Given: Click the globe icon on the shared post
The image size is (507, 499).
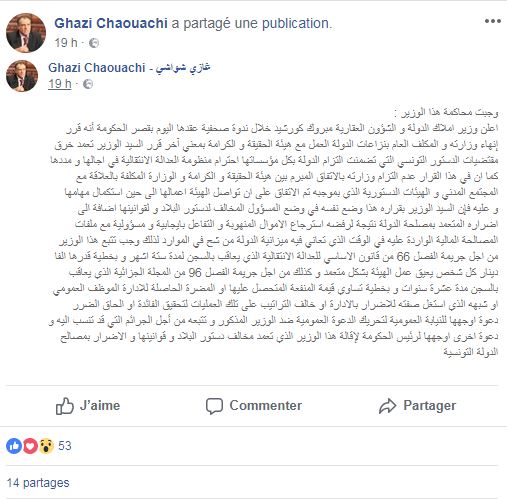Looking at the screenshot, I should click(x=88, y=84).
